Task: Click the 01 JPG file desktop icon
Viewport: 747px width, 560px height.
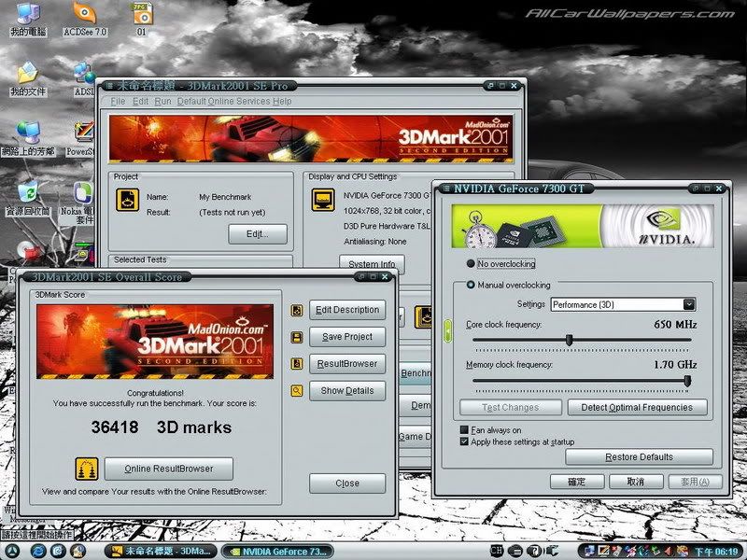Action: tap(142, 14)
